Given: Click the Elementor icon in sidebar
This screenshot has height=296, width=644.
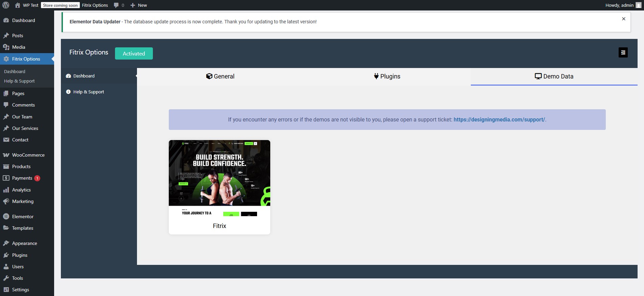Looking at the screenshot, I should tap(6, 217).
